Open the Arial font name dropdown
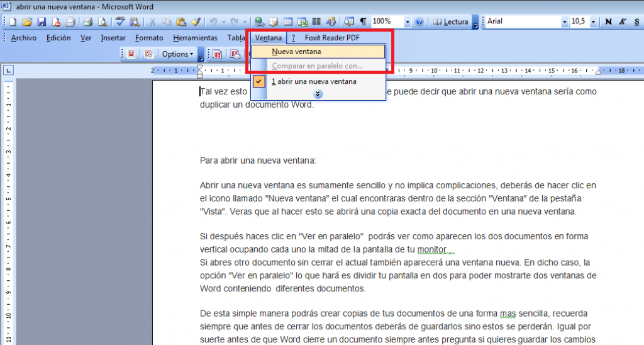The width and height of the screenshot is (644, 345). pos(564,22)
